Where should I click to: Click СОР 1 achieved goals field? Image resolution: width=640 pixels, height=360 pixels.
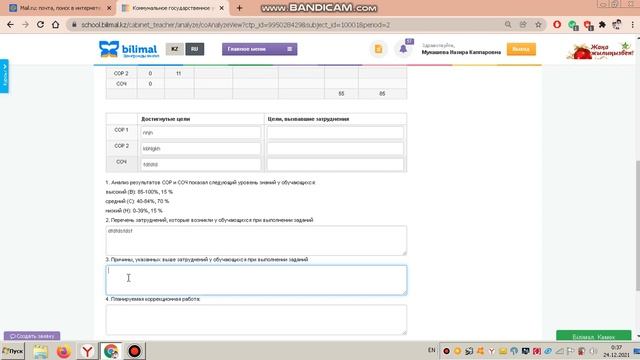click(201, 133)
